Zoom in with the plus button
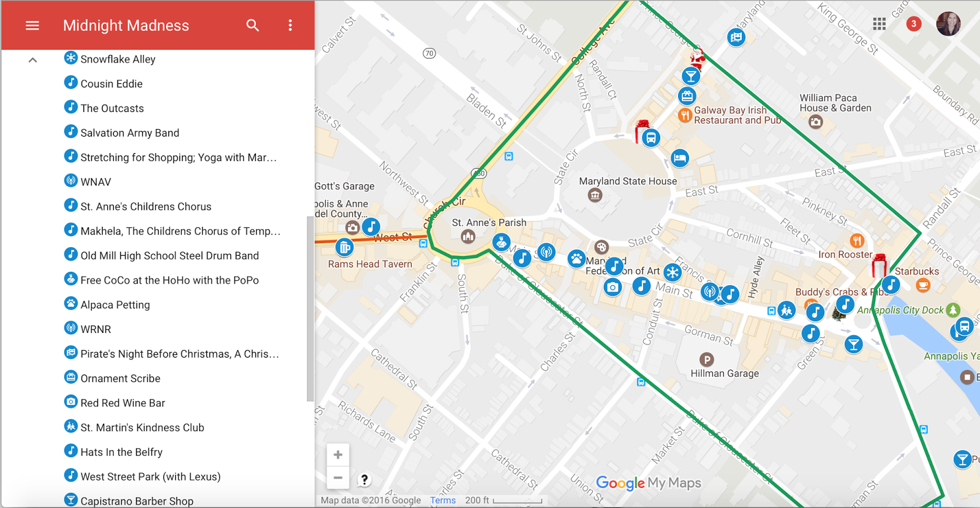Image resolution: width=980 pixels, height=508 pixels. tap(338, 455)
